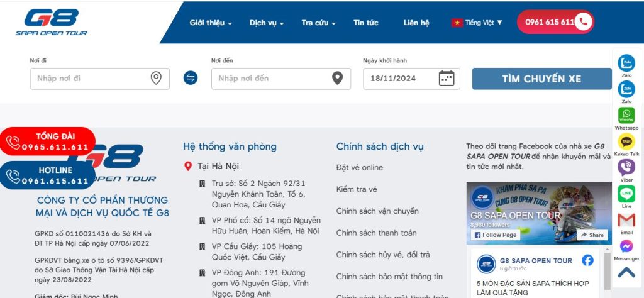
Task: Click the Facebook widget scrollbar
Action: coord(607,271)
